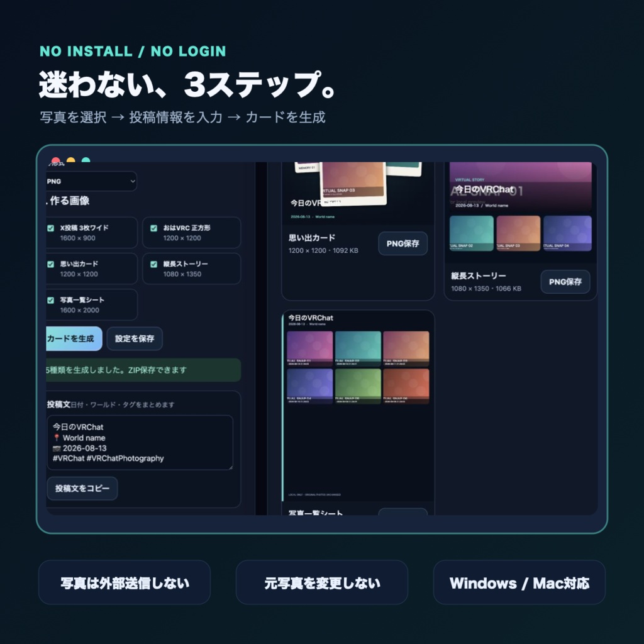This screenshot has height=644, width=644.
Task: Save the 思い出カード as PNG
Action: click(x=402, y=243)
